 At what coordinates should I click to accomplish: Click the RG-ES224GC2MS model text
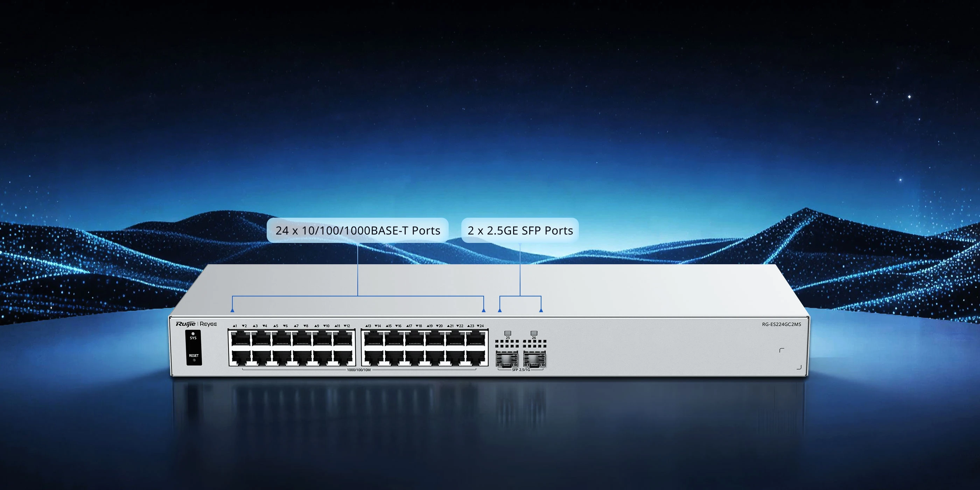(782, 324)
